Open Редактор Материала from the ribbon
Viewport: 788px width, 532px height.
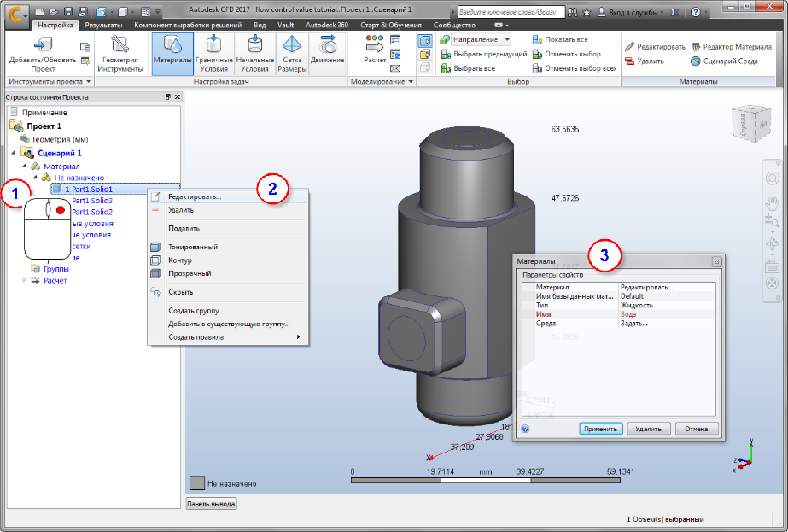click(x=731, y=46)
